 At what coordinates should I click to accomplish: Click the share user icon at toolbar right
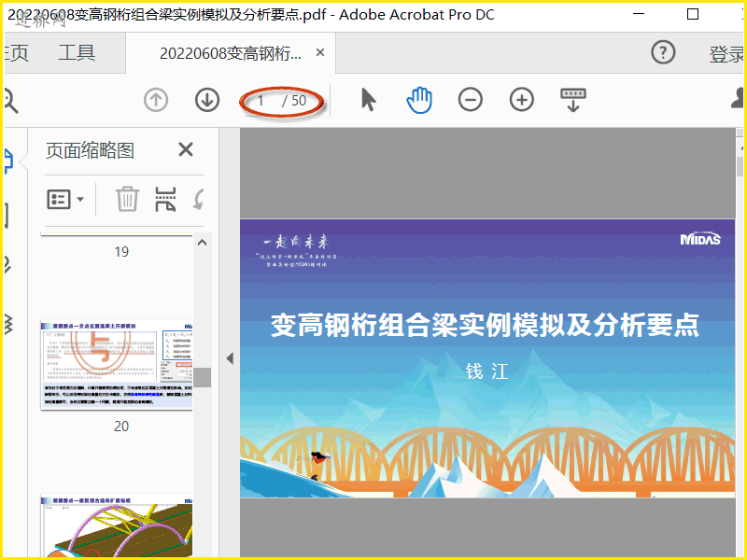738,99
